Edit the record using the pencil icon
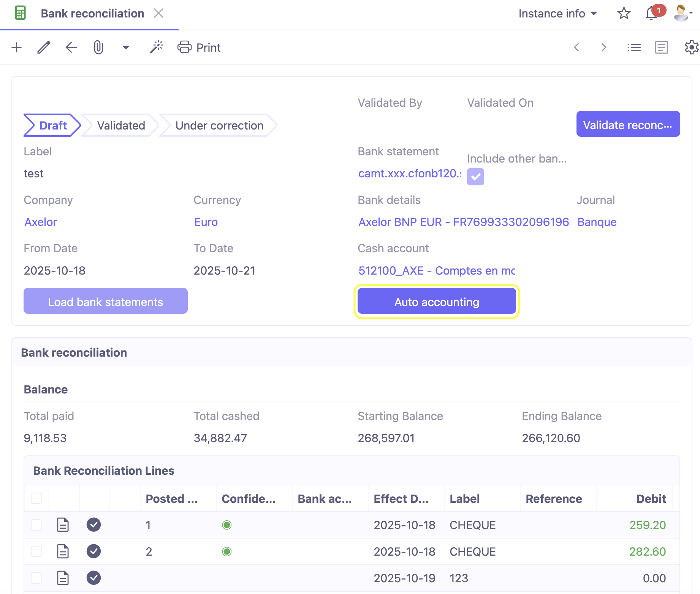The image size is (700, 594). (43, 47)
